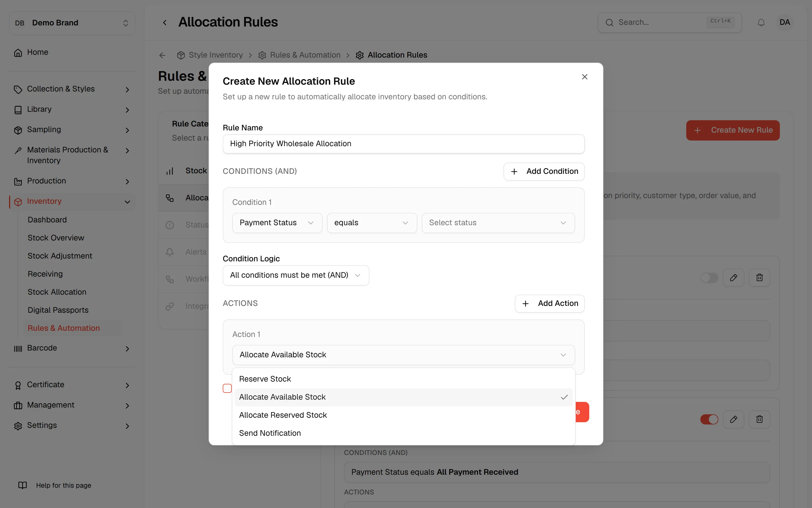The height and width of the screenshot is (508, 812).
Task: Click the Alerts category bell icon
Action: pos(170,252)
